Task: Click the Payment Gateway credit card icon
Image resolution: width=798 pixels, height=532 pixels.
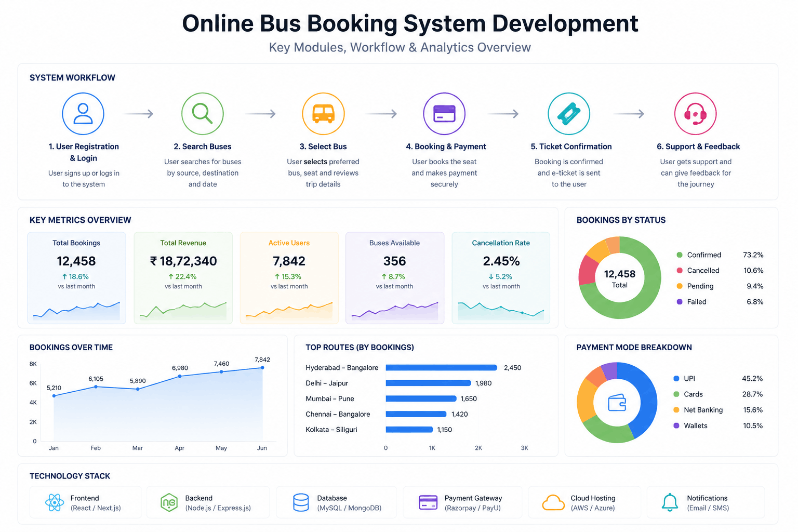Action: click(x=428, y=502)
